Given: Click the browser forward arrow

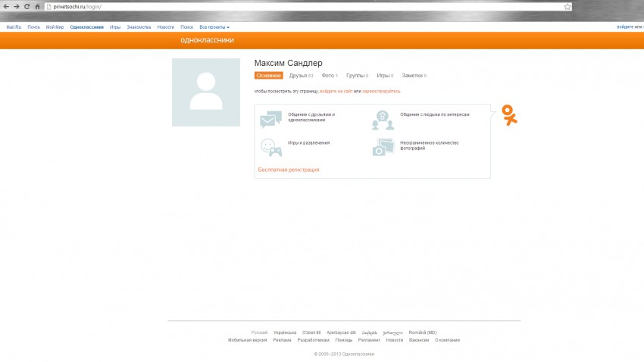Looking at the screenshot, I should click(x=16, y=6).
